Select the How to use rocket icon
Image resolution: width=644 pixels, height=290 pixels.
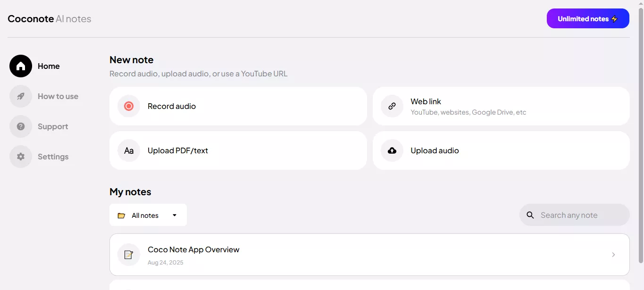pos(20,96)
